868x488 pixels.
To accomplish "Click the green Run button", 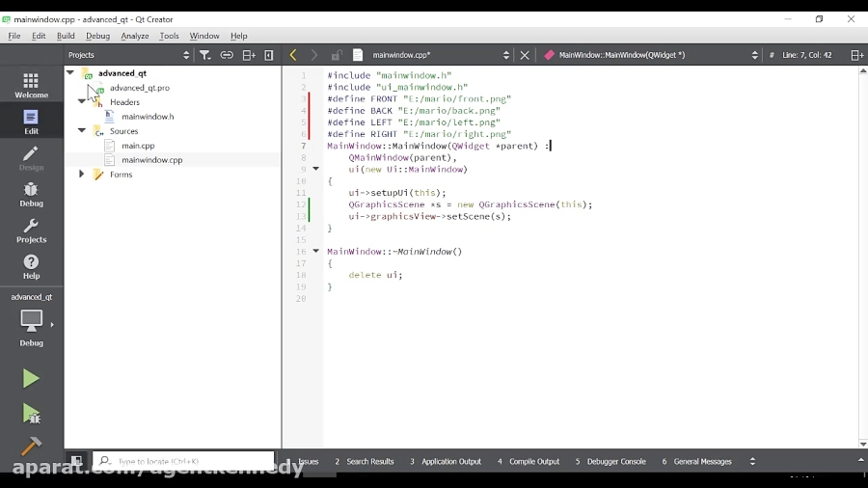I will click(x=31, y=379).
